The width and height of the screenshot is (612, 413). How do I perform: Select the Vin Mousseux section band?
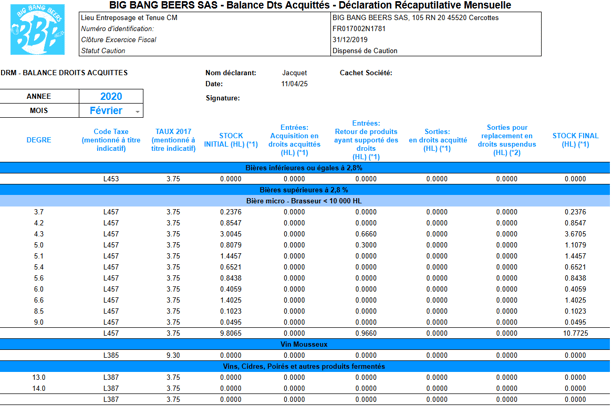point(305,344)
